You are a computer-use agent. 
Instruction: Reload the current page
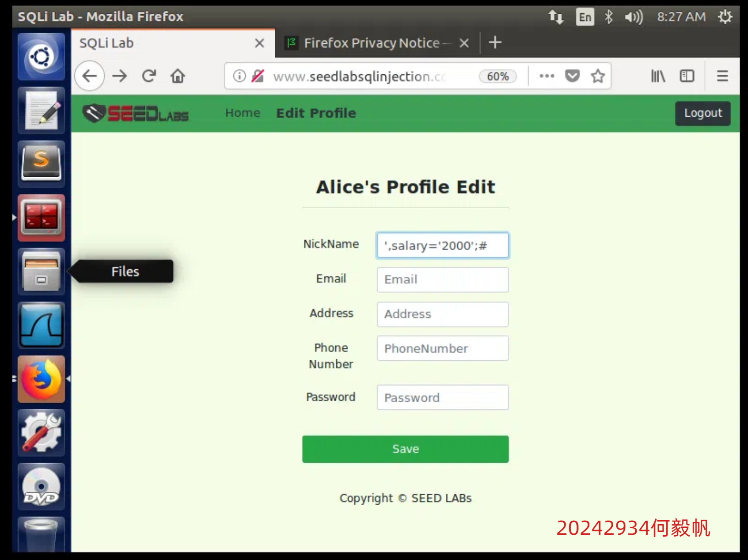(149, 76)
